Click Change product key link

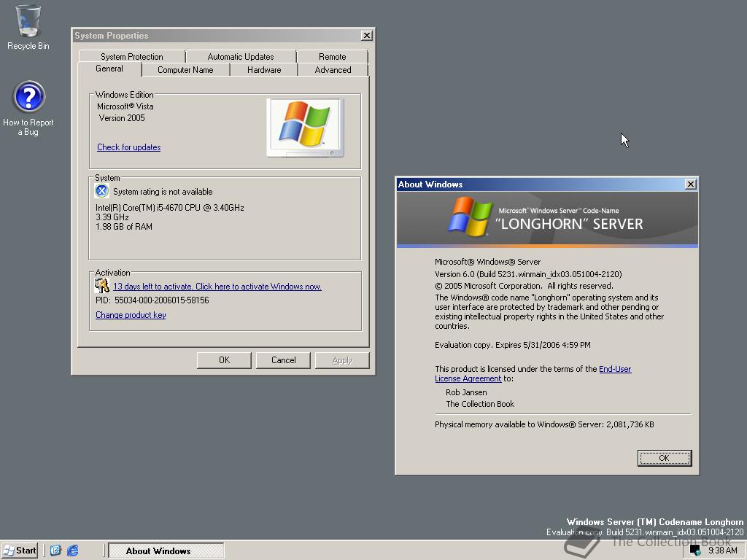131,315
